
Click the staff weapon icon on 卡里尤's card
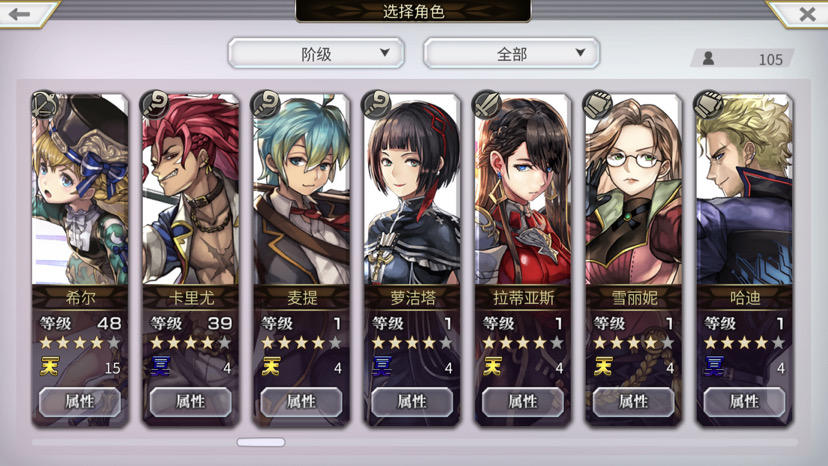[x=155, y=104]
